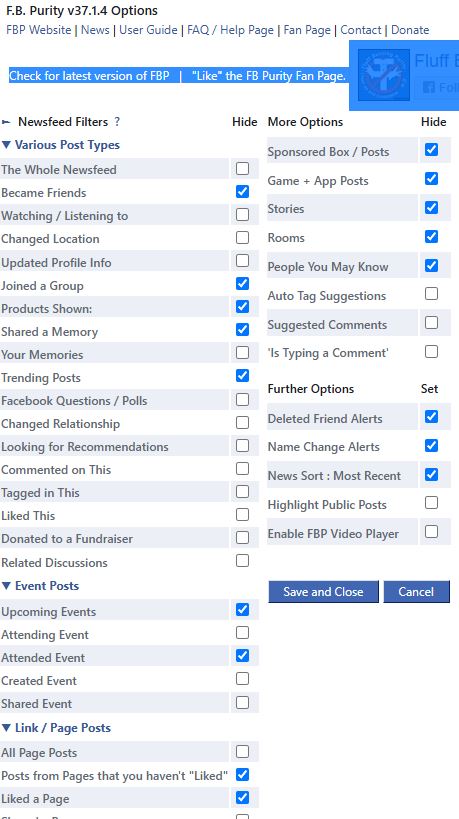459x819 pixels.
Task: Collapse the Event Posts section
Action: 41,586
